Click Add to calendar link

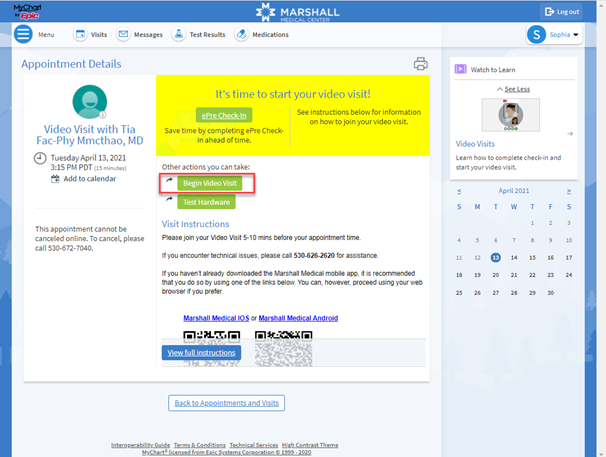90,179
